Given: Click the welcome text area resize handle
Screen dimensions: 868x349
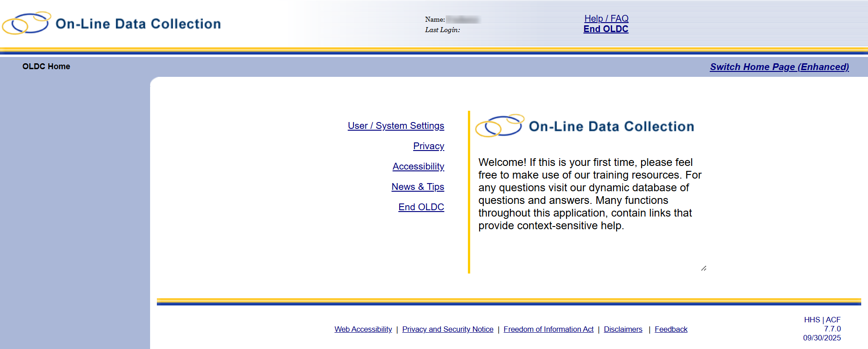Looking at the screenshot, I should pos(703,269).
